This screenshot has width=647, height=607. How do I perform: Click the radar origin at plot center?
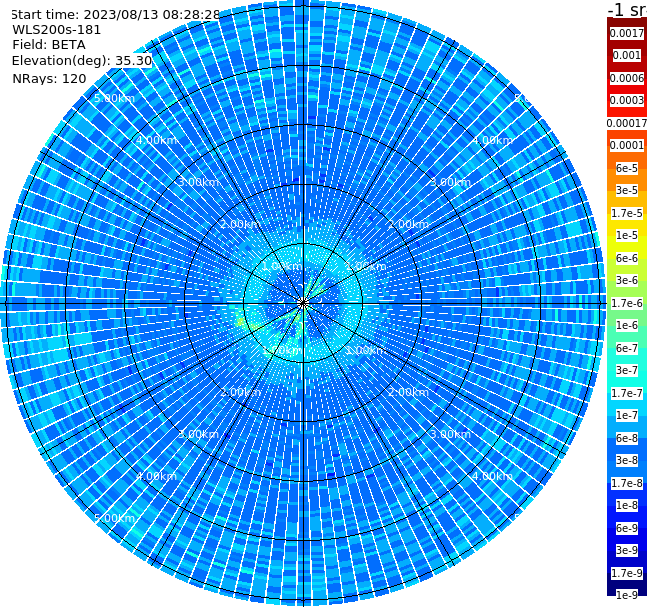pos(303,303)
